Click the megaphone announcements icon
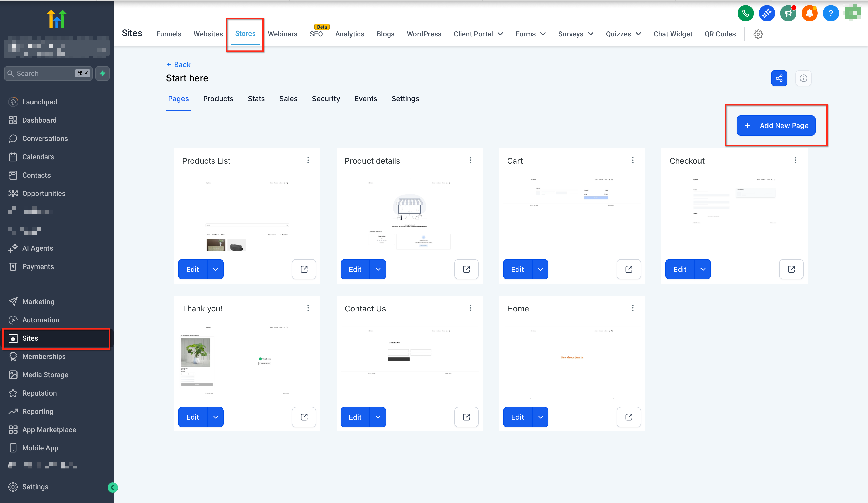Viewport: 868px width, 503px height. coord(788,13)
